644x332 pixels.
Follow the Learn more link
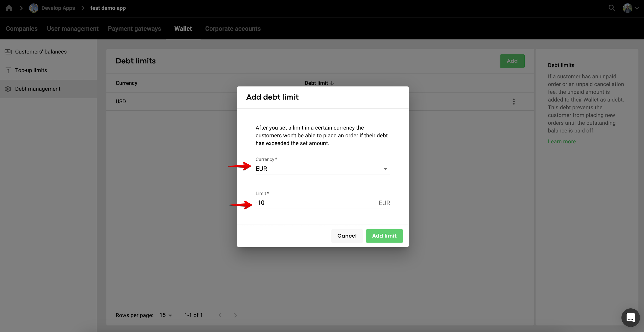click(x=561, y=142)
